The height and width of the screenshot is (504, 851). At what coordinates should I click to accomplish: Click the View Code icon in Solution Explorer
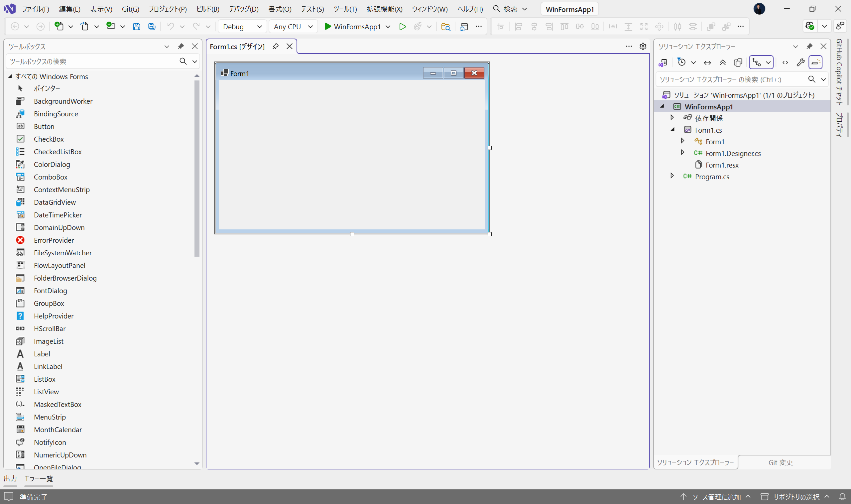785,63
